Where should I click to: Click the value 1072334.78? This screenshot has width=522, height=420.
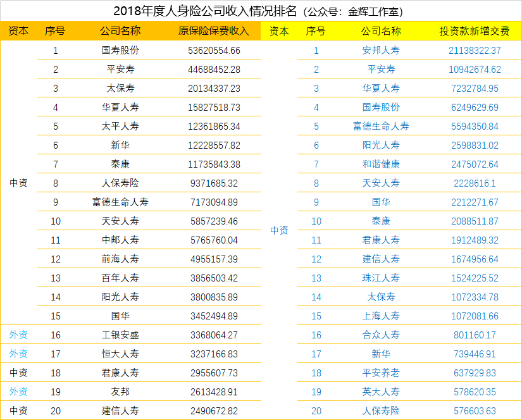point(475,297)
